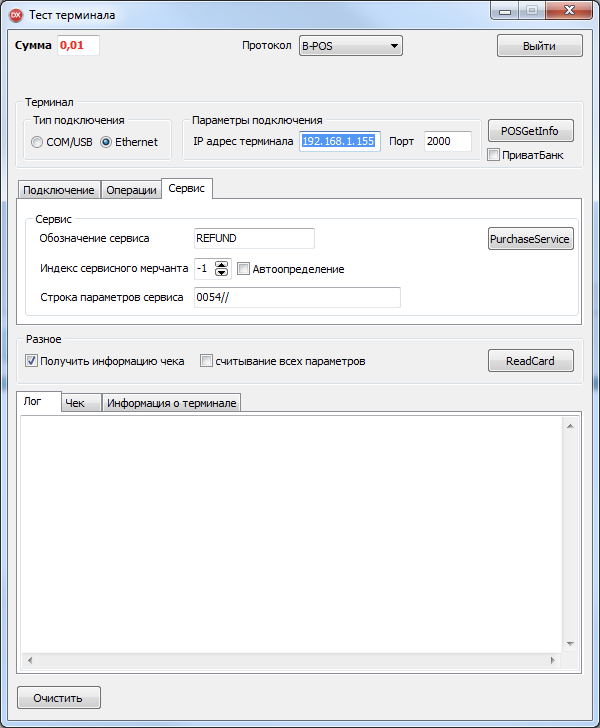Select the Лог tab
Screen dimensions: 600x728
39,402
